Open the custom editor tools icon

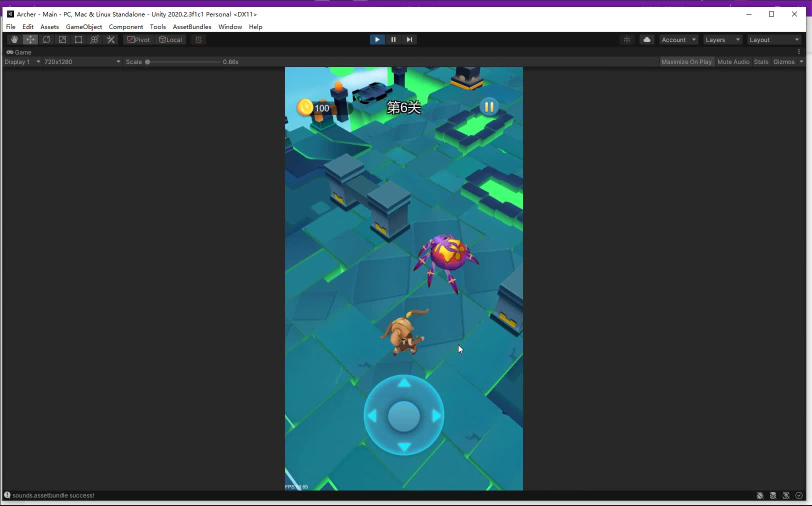[110, 39]
